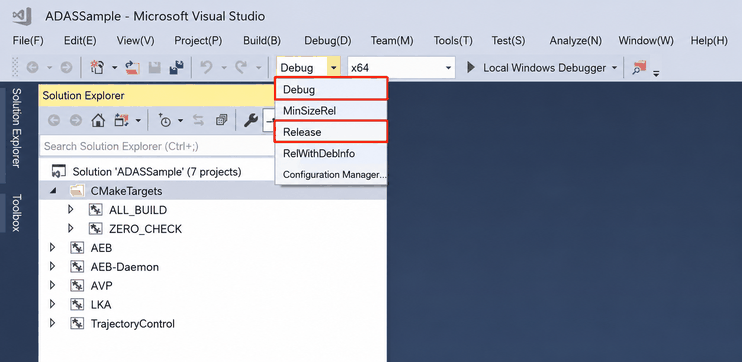
Task: Open Properties wrench icon in Solution Explorer
Action: pyautogui.click(x=250, y=121)
